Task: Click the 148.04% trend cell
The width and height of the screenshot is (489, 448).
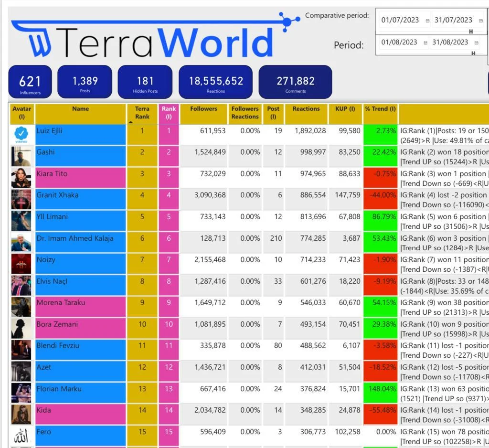Action: (x=381, y=393)
